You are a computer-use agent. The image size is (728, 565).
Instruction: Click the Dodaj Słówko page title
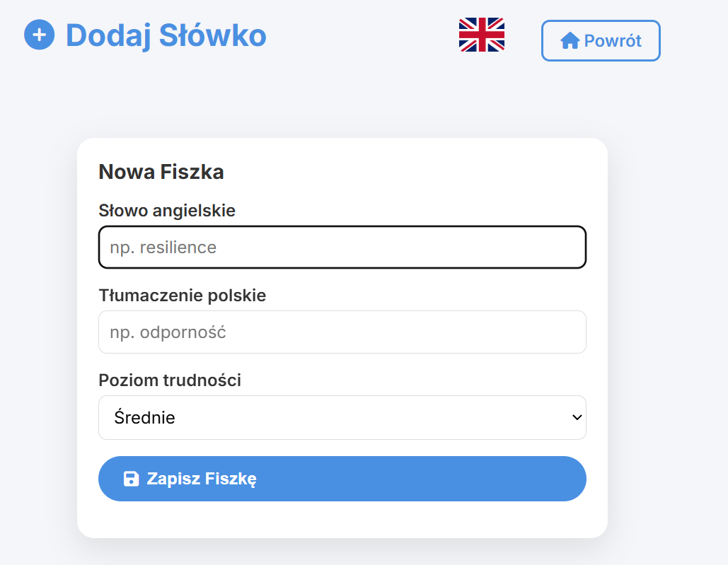(x=166, y=35)
